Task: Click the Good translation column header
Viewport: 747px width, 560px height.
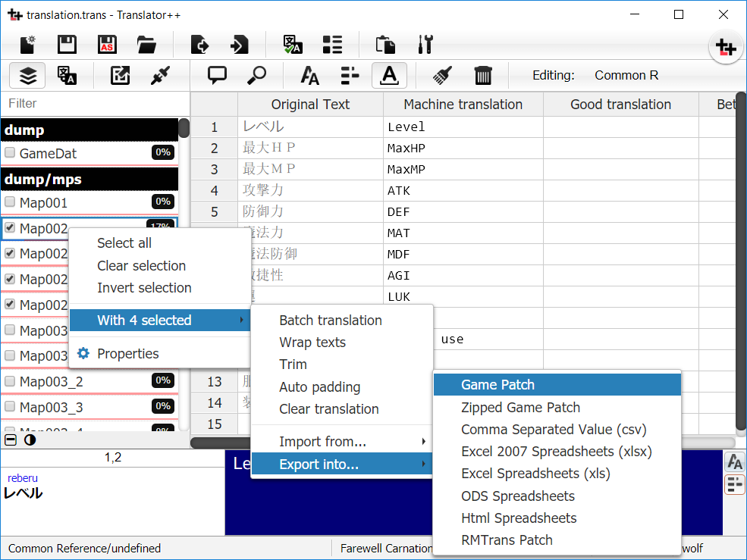Action: [621, 105]
